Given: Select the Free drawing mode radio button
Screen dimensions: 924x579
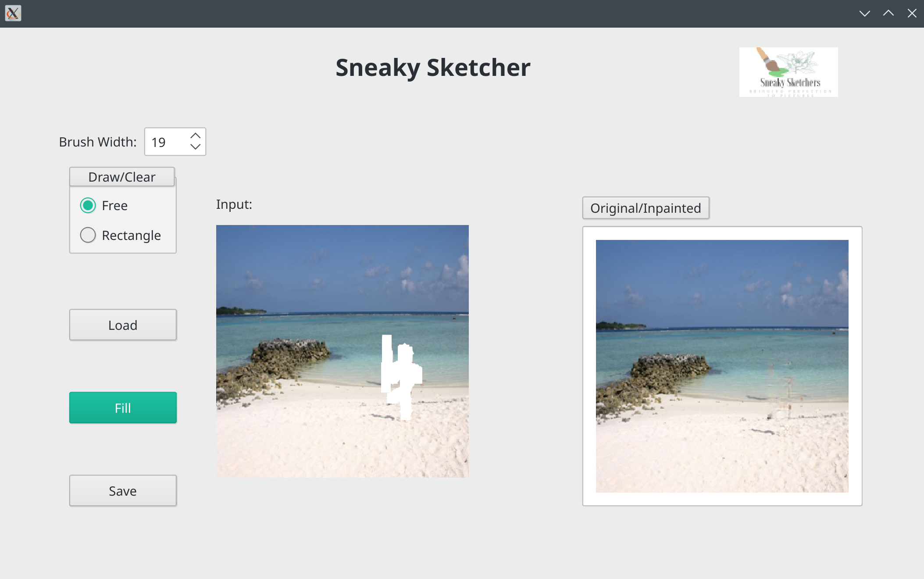Looking at the screenshot, I should tap(88, 205).
